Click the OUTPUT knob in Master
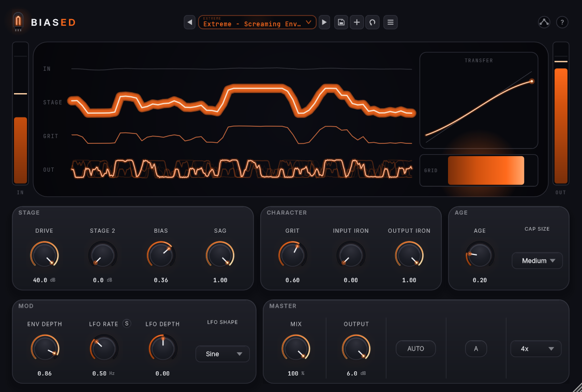This screenshot has width=582, height=392. point(356,348)
